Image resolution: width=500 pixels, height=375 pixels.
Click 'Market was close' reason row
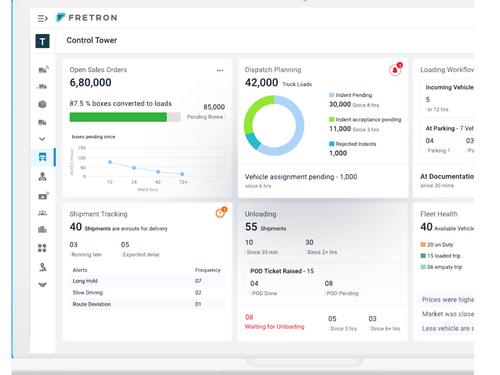446,314
